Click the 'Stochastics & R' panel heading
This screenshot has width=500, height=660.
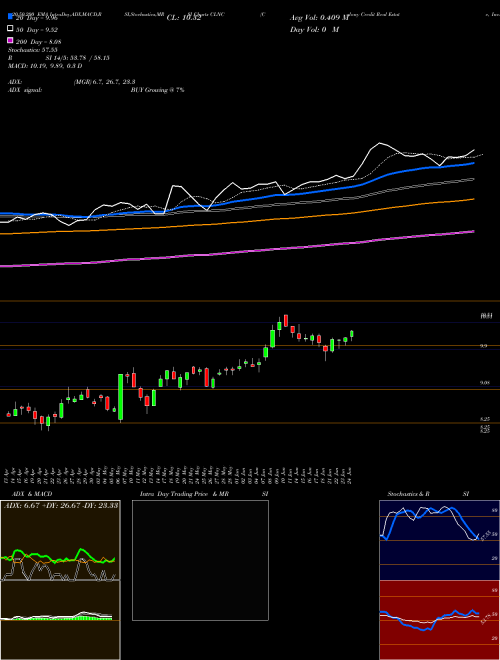(408, 494)
